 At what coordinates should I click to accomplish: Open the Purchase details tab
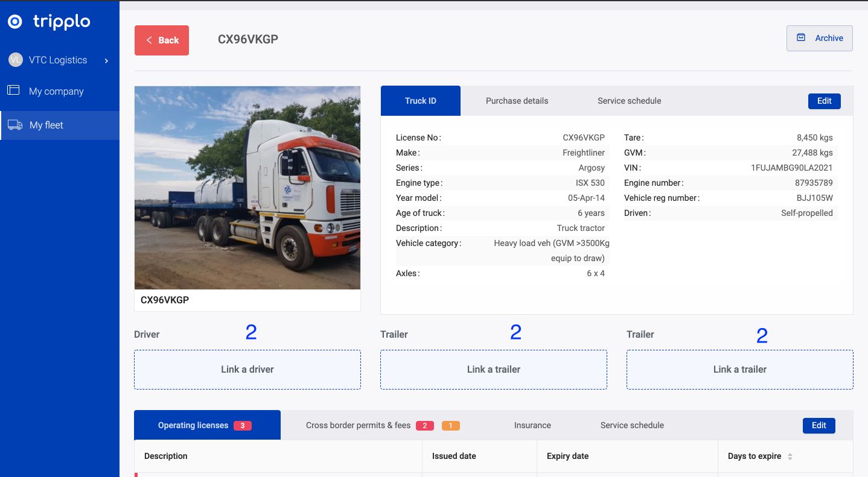point(517,101)
